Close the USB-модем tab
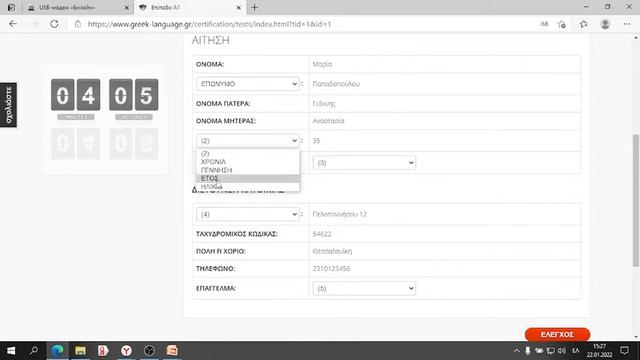640x360 pixels. coord(127,7)
